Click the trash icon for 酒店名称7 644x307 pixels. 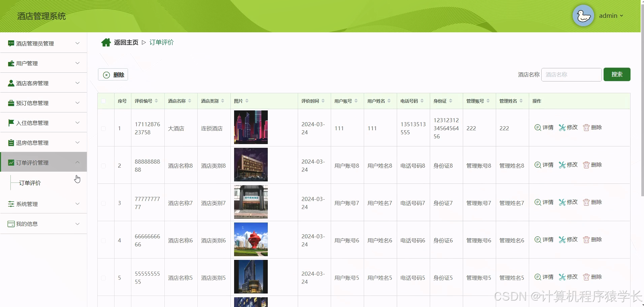tap(586, 202)
